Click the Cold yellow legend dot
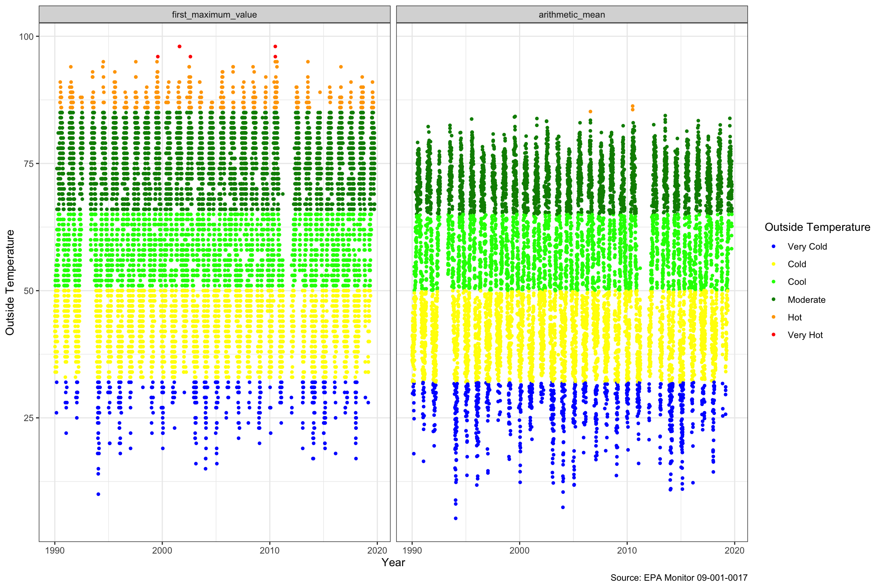Screen dimensions: 882x588 coord(774,264)
